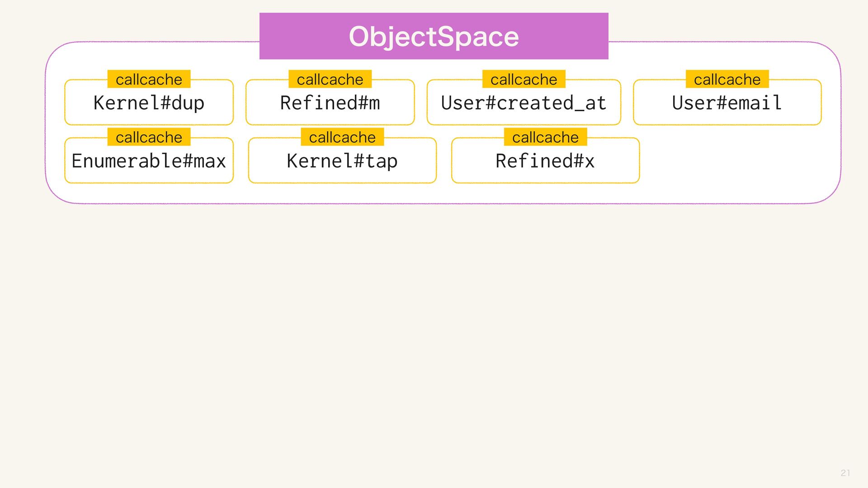Viewport: 868px width, 488px height.
Task: Click the Refined#x method text
Action: pyautogui.click(x=545, y=161)
